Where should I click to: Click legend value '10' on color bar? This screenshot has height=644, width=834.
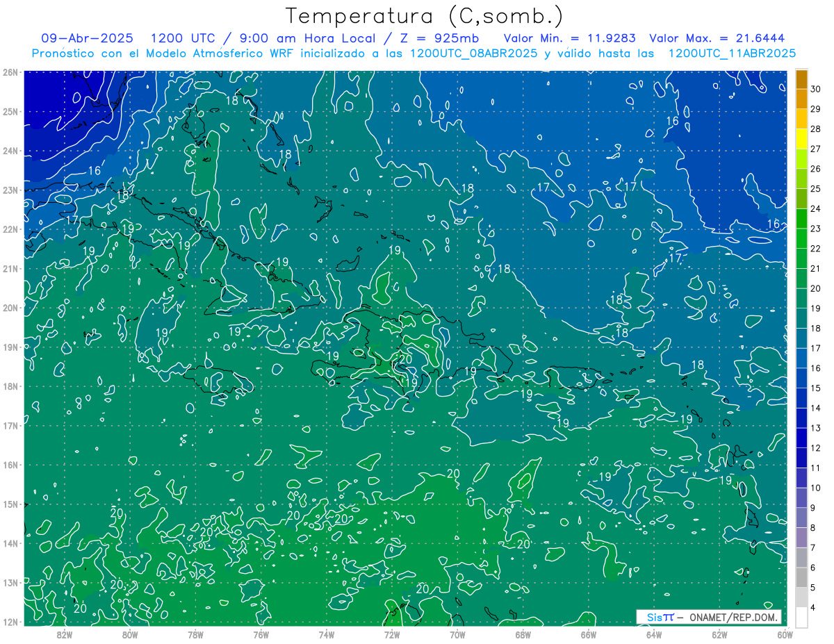tap(816, 488)
